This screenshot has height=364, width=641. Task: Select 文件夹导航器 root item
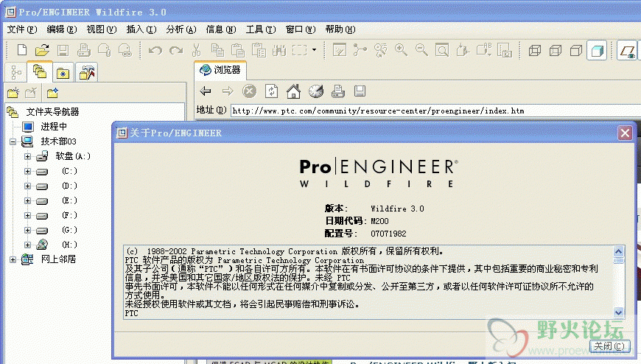tap(52, 112)
